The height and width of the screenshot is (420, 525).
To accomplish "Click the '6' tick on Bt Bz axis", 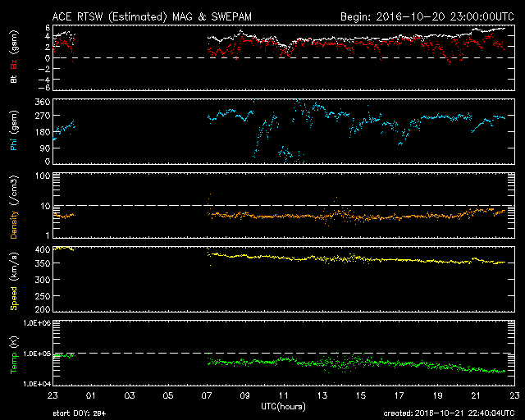I will tap(48, 27).
